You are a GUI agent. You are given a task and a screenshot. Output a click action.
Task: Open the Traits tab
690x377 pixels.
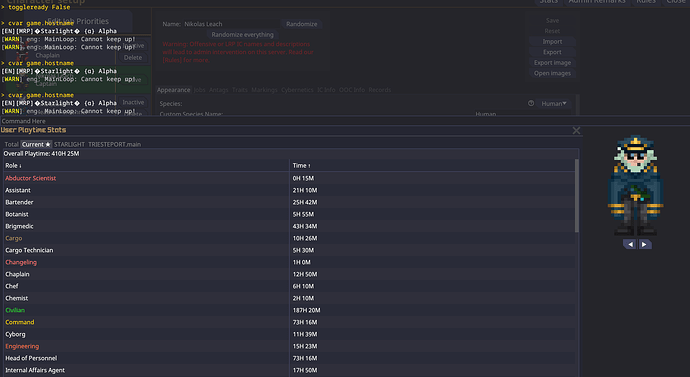[x=239, y=90]
